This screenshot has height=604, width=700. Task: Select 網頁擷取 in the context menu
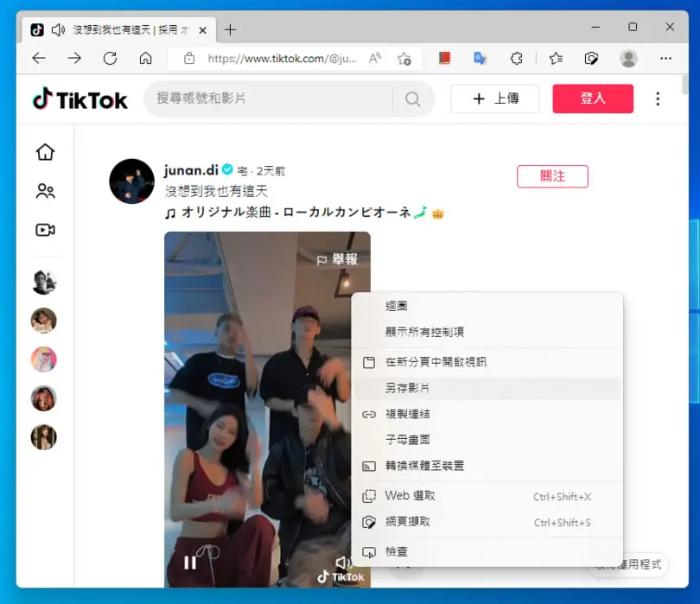487,522
